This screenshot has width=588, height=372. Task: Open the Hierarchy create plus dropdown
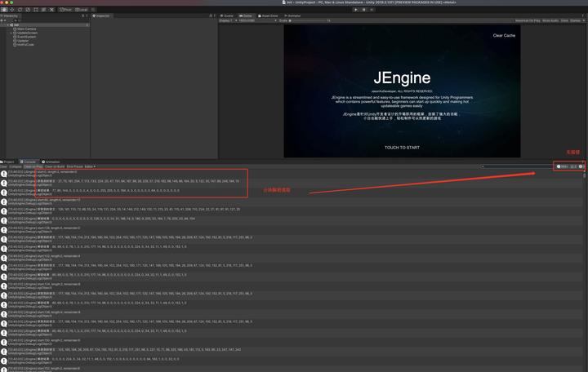(x=3, y=20)
